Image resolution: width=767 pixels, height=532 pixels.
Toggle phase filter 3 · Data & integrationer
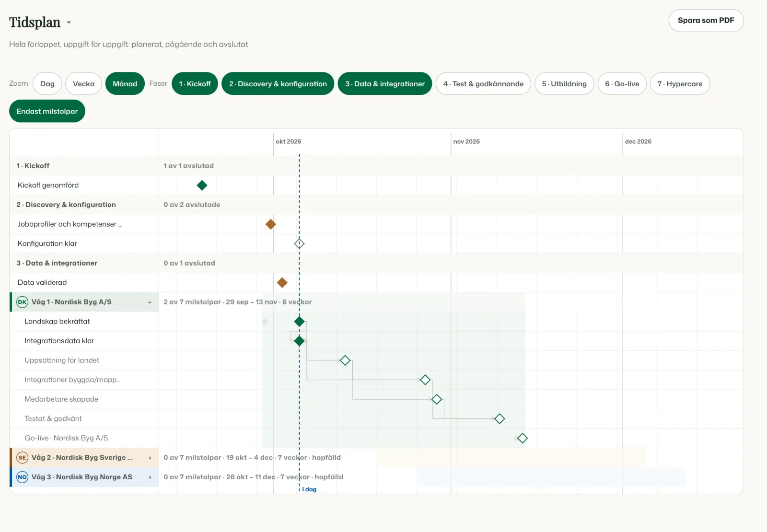coord(385,84)
